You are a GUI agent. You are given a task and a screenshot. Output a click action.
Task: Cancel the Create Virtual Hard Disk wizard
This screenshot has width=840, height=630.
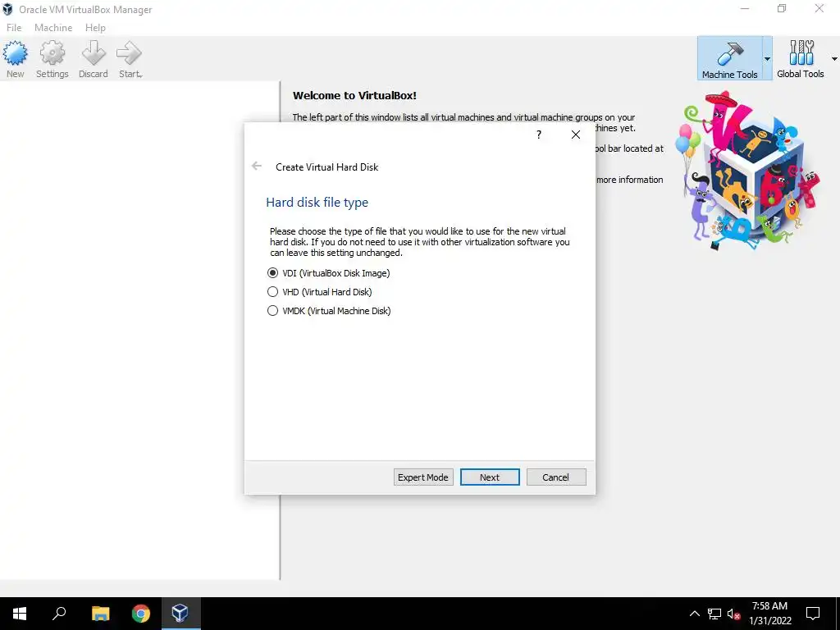coord(556,477)
